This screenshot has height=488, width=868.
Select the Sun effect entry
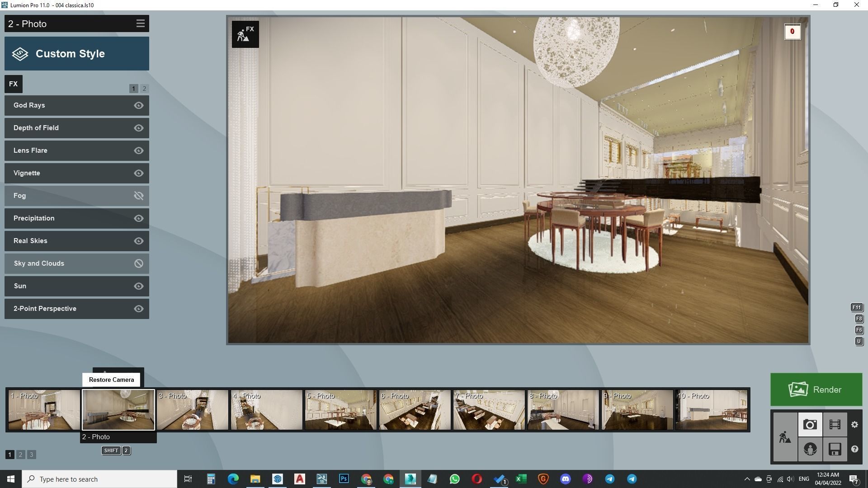(x=77, y=286)
